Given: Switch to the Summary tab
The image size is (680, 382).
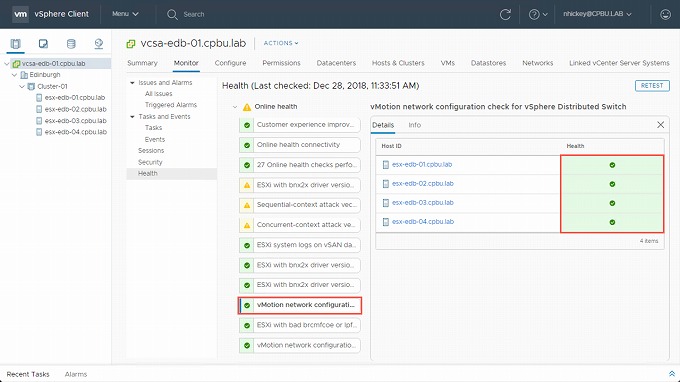Looking at the screenshot, I should 142,63.
